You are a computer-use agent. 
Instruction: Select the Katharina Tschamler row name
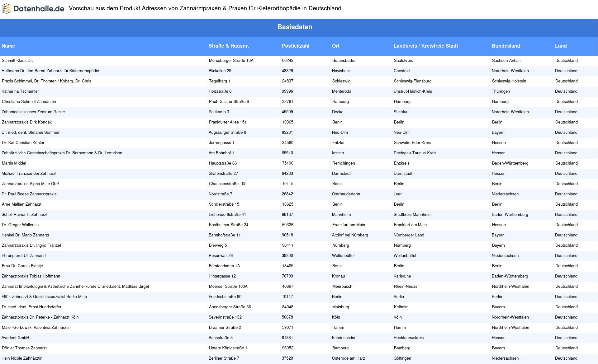pos(20,91)
